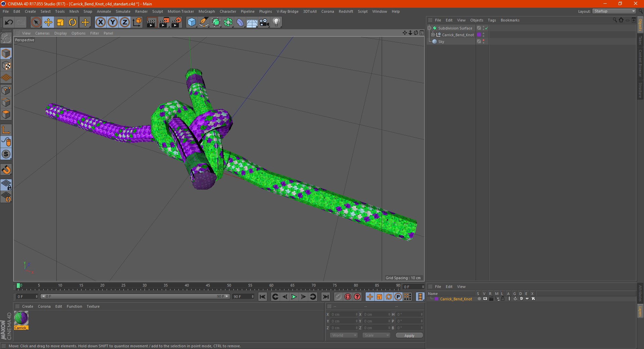Image resolution: width=644 pixels, height=349 pixels.
Task: Switch to Polygons mode
Action: pyautogui.click(x=6, y=114)
